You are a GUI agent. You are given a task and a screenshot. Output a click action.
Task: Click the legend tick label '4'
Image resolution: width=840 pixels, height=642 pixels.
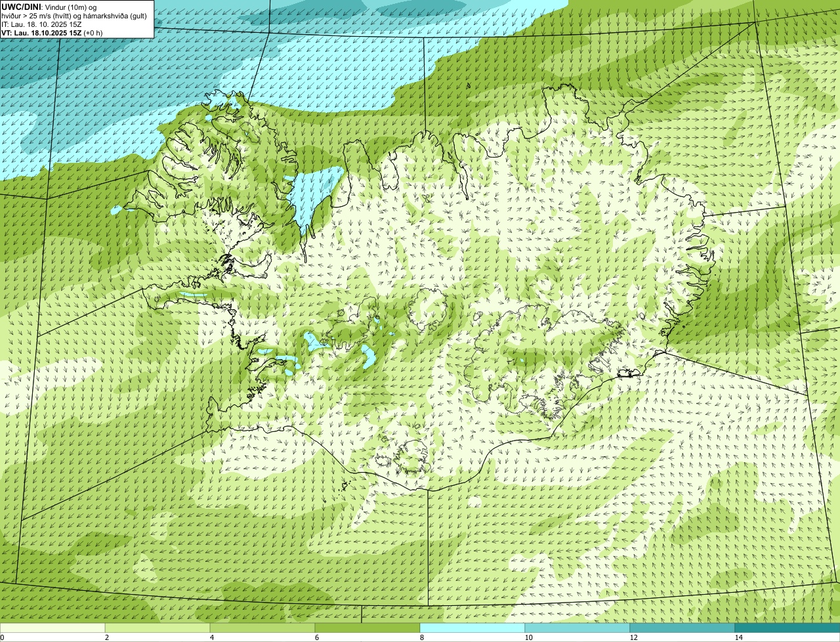(x=211, y=637)
